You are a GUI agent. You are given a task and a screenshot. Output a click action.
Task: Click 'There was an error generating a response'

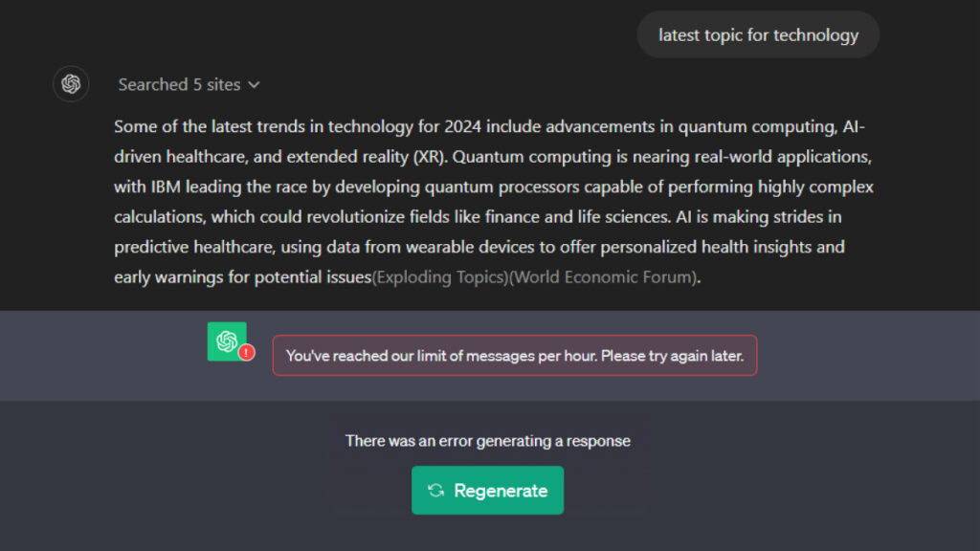pos(487,441)
